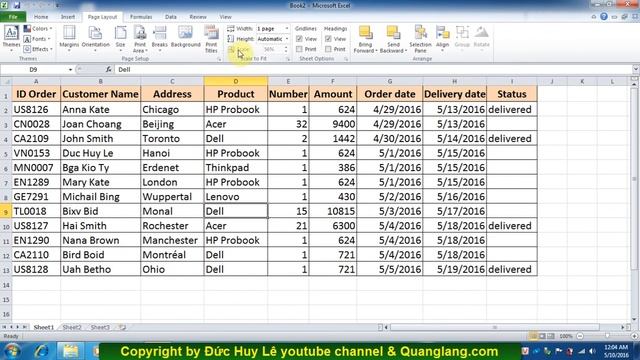Open the Rotate menu
Screen dimensions: 640x360
(481, 38)
